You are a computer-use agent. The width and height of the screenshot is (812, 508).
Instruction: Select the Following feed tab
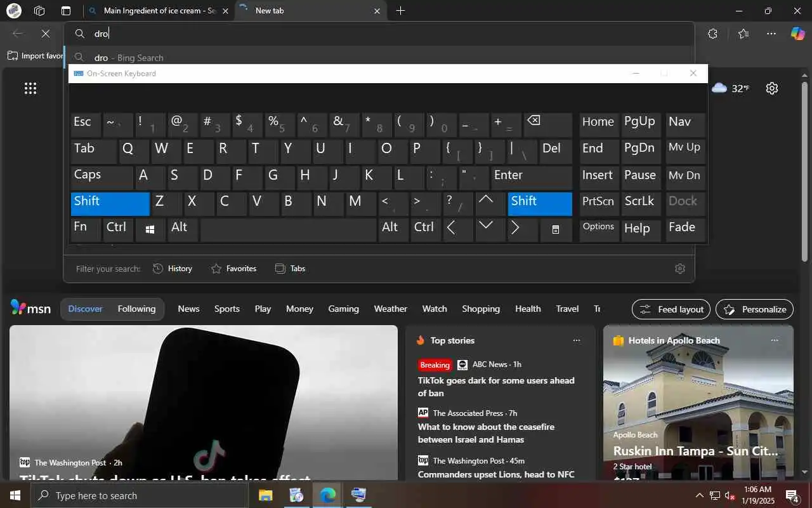[136, 309]
